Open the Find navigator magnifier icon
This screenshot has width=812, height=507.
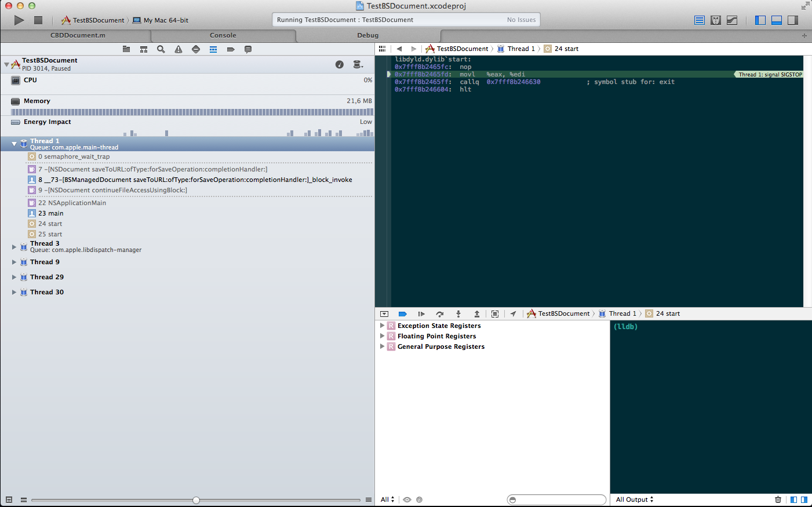tap(161, 49)
